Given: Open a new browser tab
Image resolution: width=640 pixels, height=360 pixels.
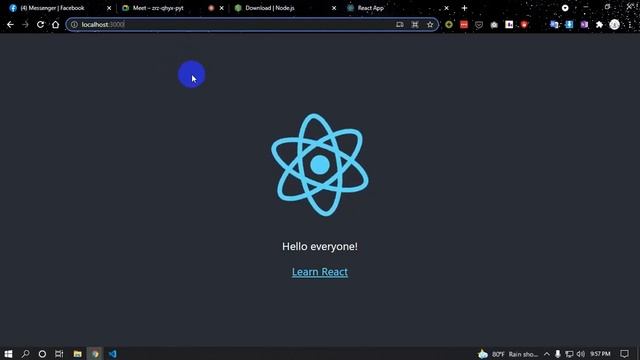Looking at the screenshot, I should pyautogui.click(x=464, y=8).
